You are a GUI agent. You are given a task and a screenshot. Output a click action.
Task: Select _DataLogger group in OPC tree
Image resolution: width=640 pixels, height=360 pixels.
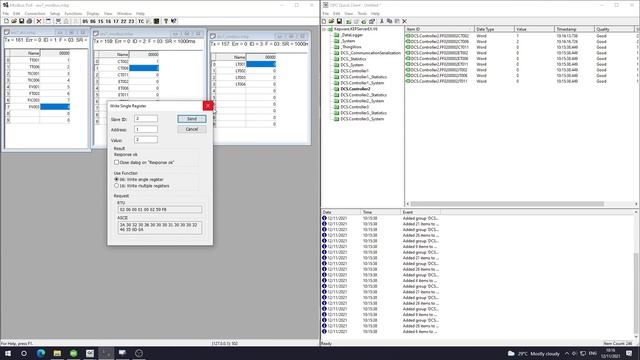click(x=352, y=35)
